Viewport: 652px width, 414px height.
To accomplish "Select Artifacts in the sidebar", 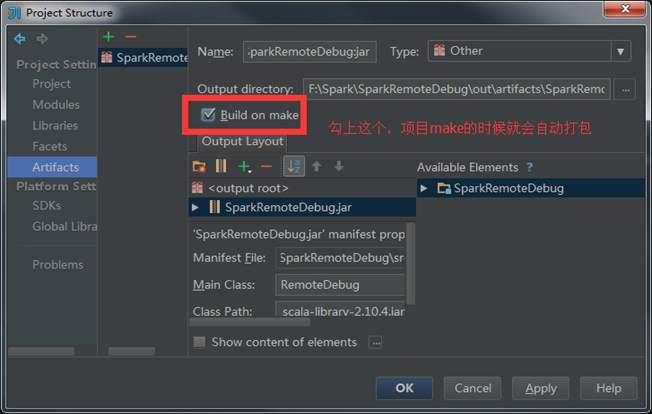I will coord(52,167).
